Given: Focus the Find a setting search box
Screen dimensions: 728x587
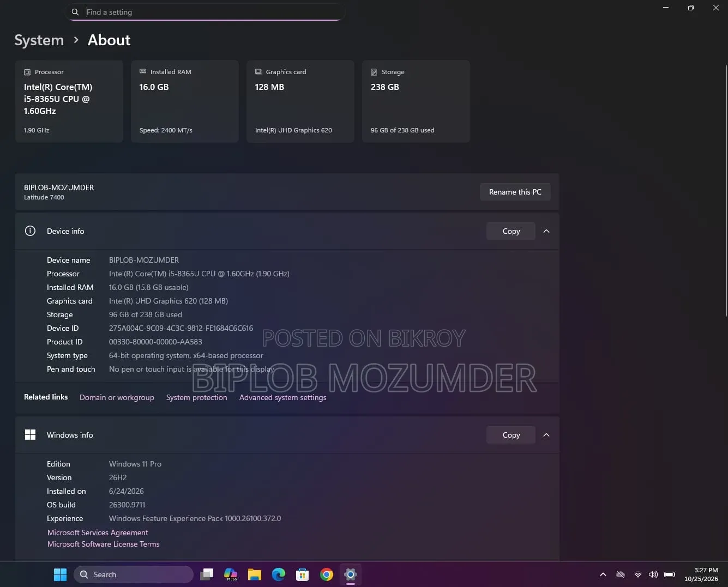Looking at the screenshot, I should pos(205,12).
